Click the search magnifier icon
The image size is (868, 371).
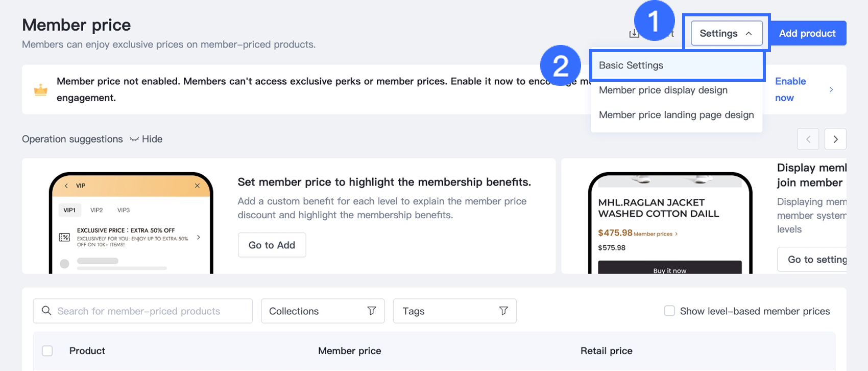pyautogui.click(x=46, y=311)
